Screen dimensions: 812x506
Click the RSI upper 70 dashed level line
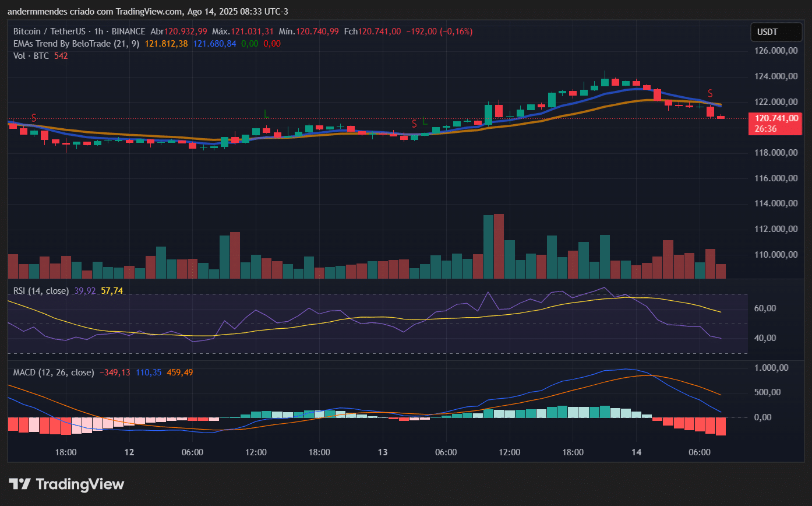[373, 296]
